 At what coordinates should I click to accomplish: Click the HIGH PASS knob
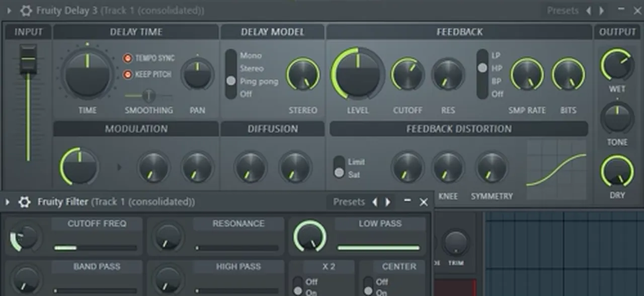pyautogui.click(x=168, y=279)
